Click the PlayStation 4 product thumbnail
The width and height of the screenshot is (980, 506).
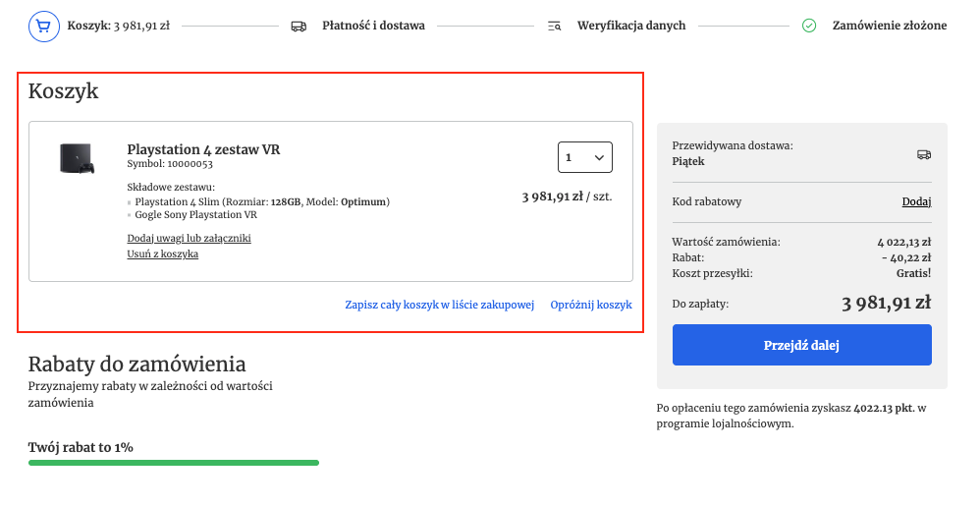click(x=77, y=158)
